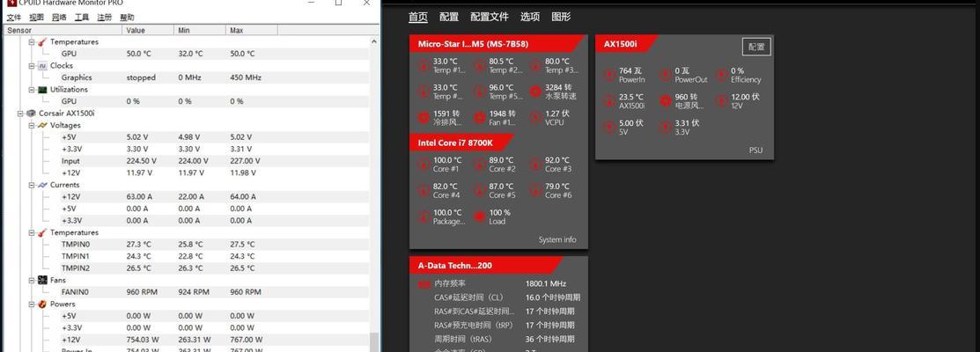The width and height of the screenshot is (980, 352).
Task: Select the Input row showing 224.50 V
Action: click(x=187, y=161)
